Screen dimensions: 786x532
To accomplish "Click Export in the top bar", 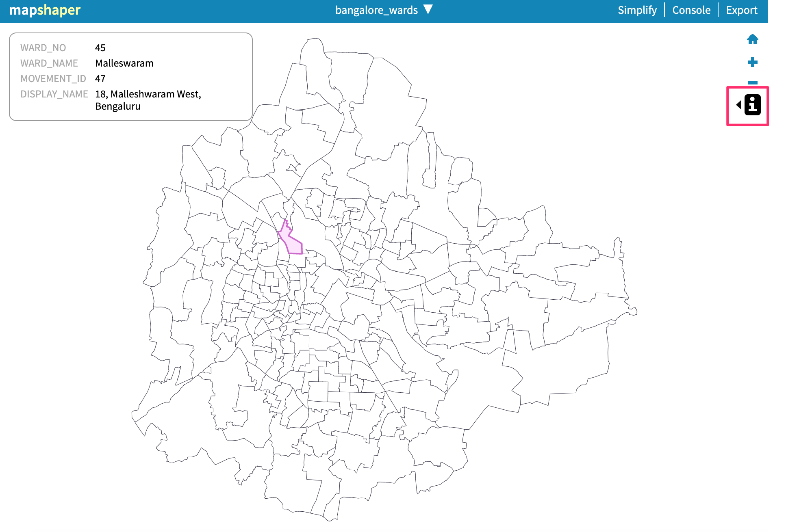I will coord(741,10).
